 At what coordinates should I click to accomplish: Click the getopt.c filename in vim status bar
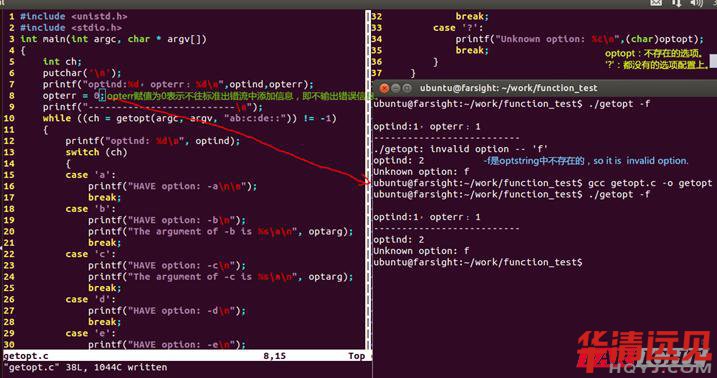26,356
